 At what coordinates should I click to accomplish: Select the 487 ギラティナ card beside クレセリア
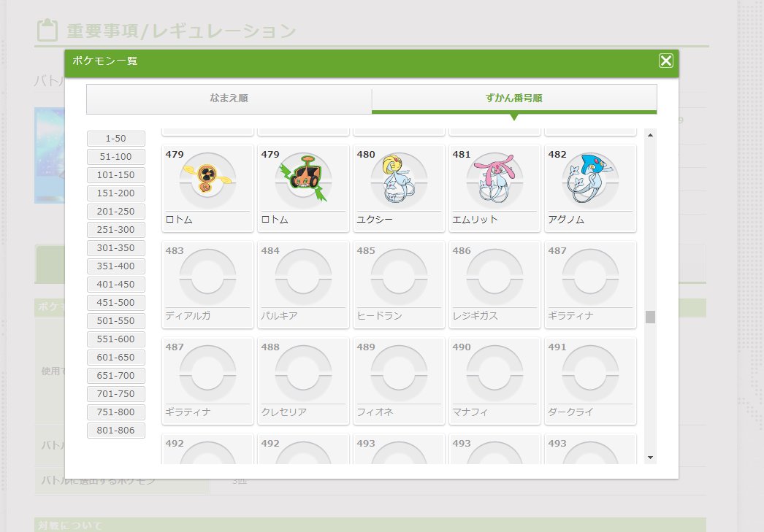click(207, 381)
